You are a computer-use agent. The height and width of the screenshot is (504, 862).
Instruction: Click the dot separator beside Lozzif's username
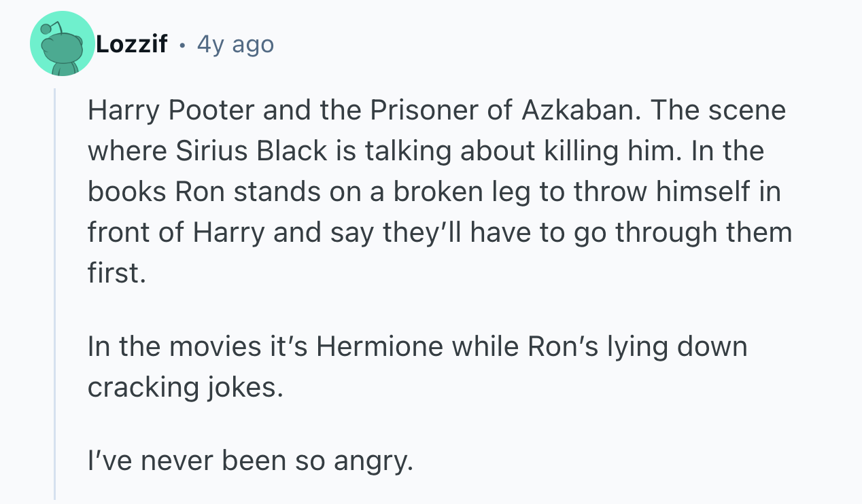(182, 46)
